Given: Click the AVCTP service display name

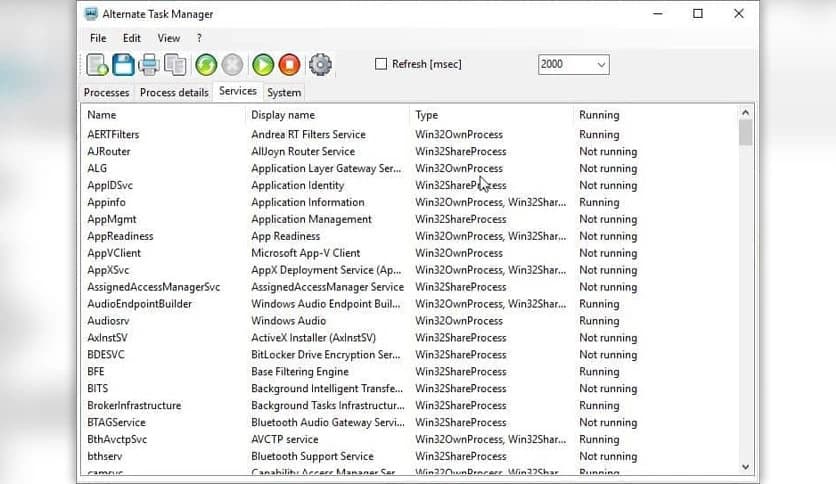Looking at the screenshot, I should [285, 440].
